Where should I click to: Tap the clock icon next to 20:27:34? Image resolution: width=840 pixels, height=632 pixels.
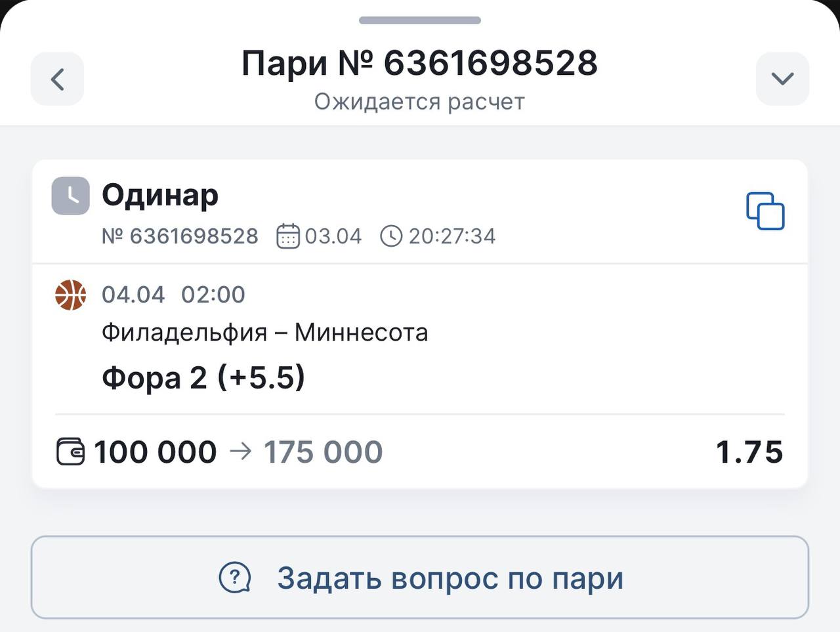(x=391, y=236)
